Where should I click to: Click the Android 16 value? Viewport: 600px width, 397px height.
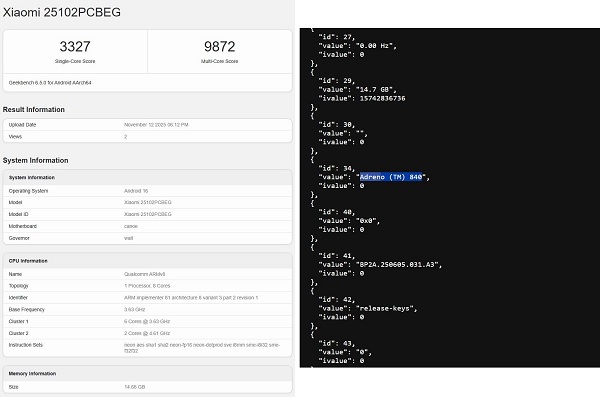click(x=136, y=191)
